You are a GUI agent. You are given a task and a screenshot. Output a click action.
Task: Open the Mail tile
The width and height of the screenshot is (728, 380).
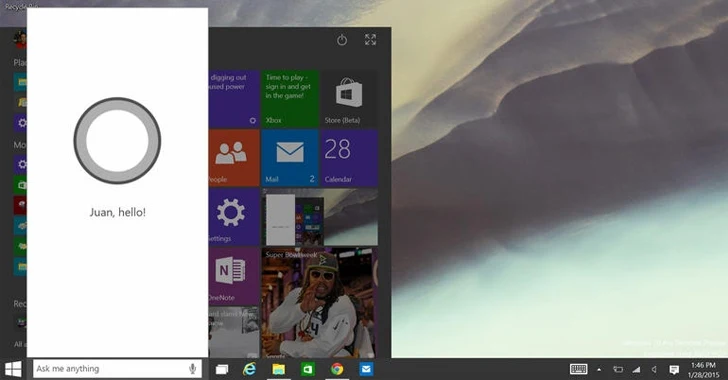click(x=290, y=158)
